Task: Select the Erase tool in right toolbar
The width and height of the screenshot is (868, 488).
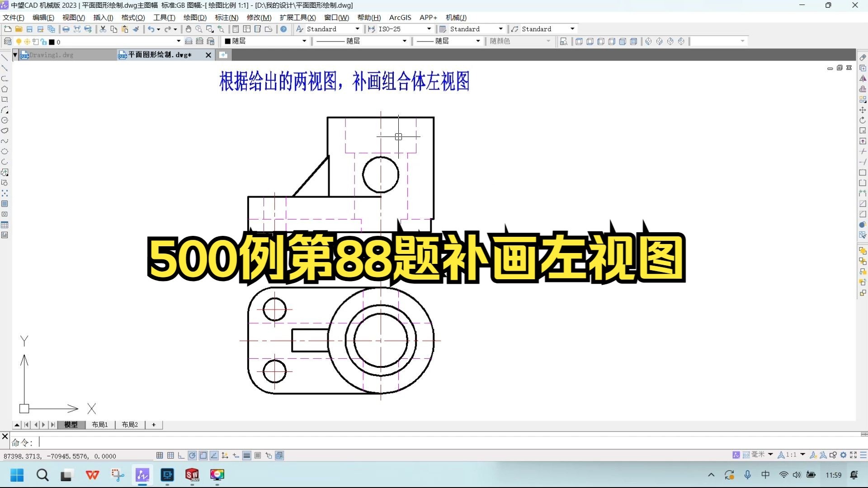Action: (x=863, y=57)
